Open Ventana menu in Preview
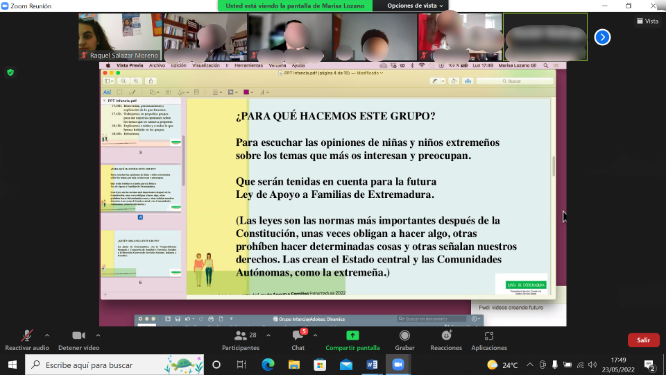666x375 pixels. pos(277,66)
